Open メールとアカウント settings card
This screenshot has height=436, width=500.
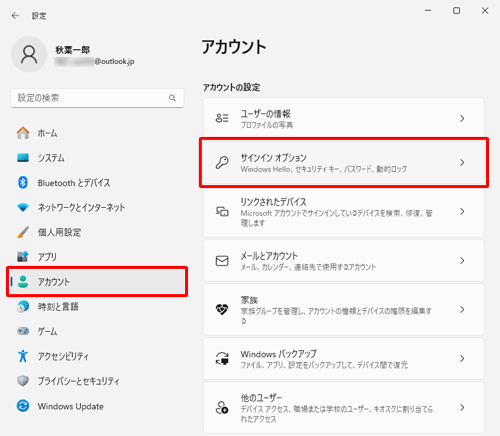point(344,261)
